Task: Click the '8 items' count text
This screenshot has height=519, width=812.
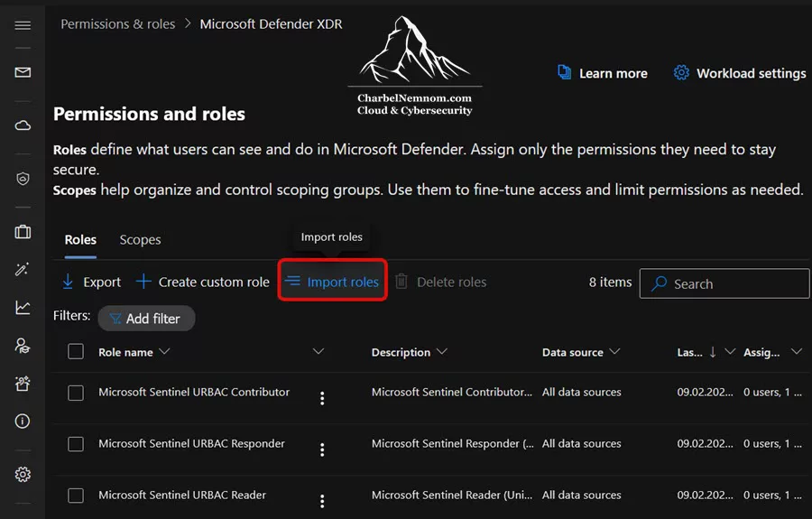Action: click(610, 283)
